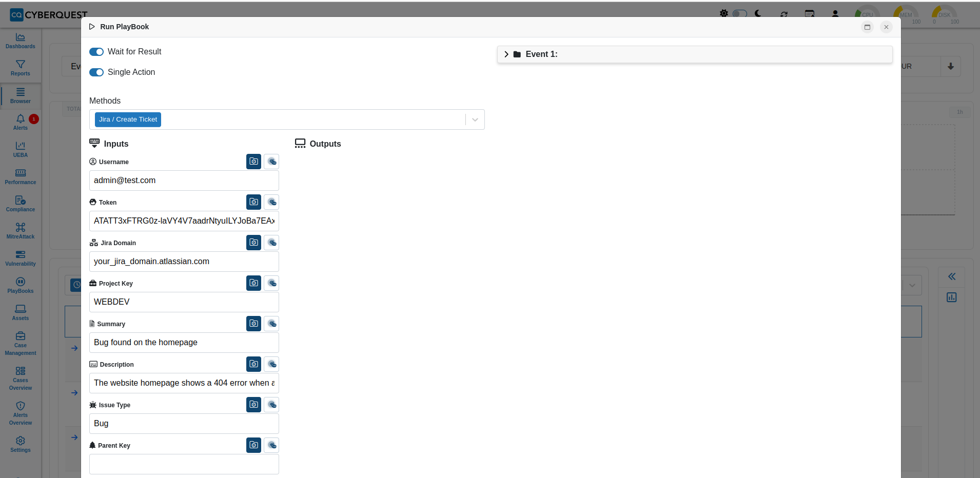Edit the Issue Type input field
980x478 pixels.
184,424
